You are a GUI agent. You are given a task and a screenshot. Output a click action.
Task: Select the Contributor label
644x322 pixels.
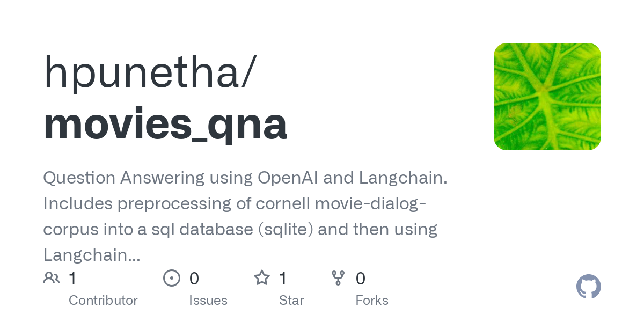tap(103, 301)
